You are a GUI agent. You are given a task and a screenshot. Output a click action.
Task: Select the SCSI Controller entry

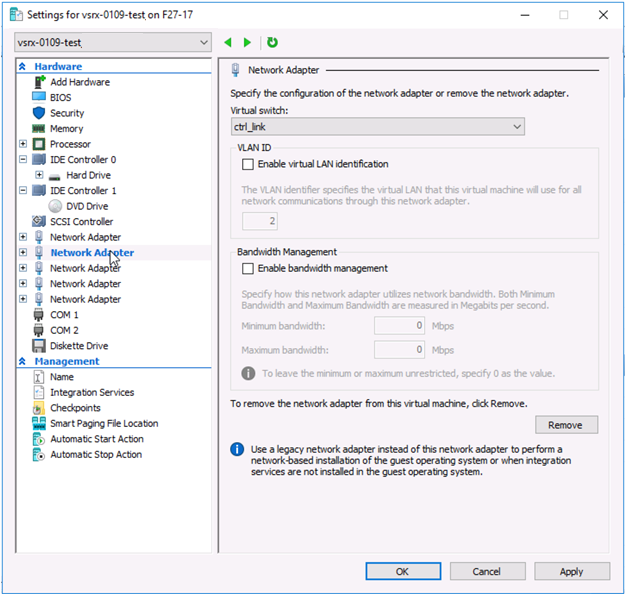pyautogui.click(x=81, y=222)
